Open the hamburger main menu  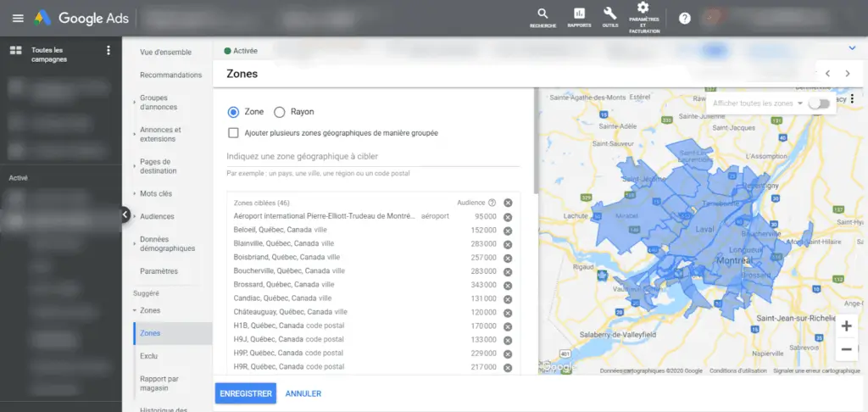tap(18, 18)
